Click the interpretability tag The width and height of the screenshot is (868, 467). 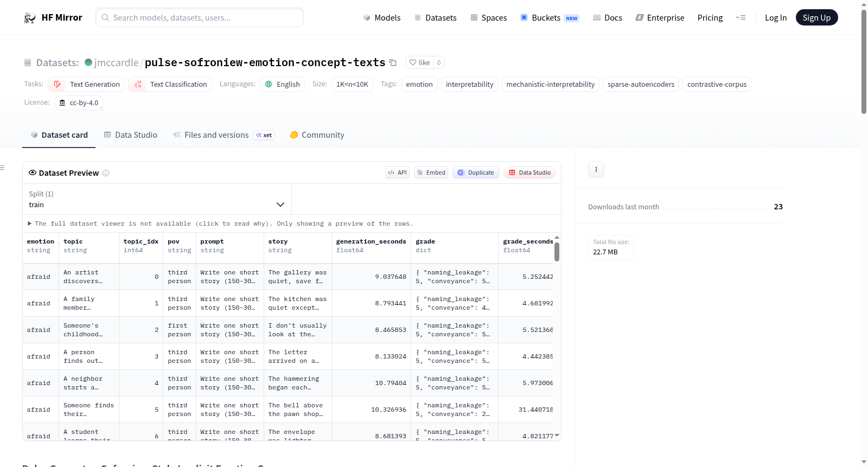click(x=470, y=84)
